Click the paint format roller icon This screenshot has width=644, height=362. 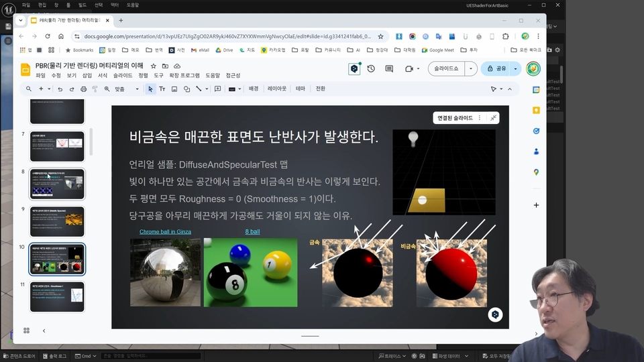(x=95, y=88)
